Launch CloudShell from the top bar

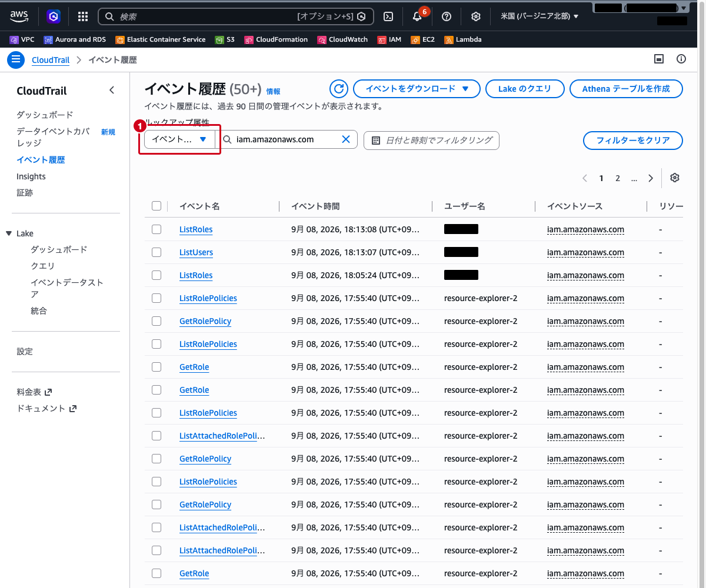pyautogui.click(x=388, y=16)
